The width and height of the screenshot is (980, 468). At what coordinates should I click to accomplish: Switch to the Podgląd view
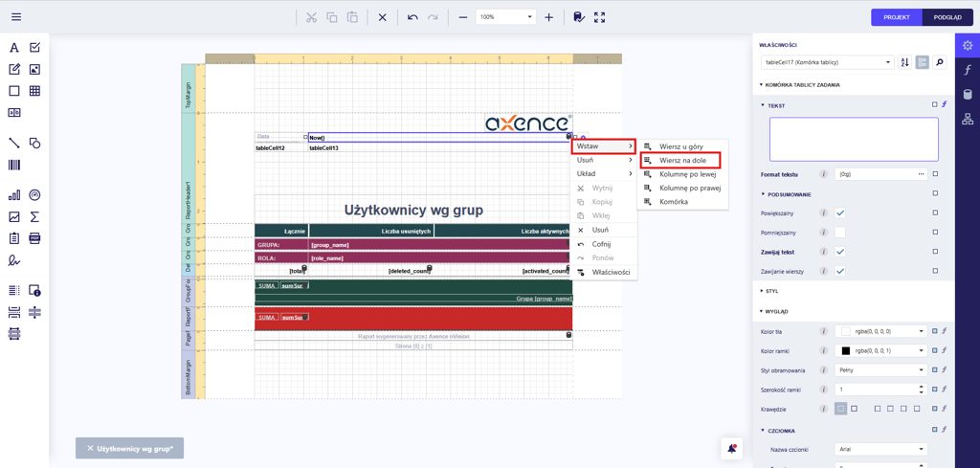pos(947,17)
